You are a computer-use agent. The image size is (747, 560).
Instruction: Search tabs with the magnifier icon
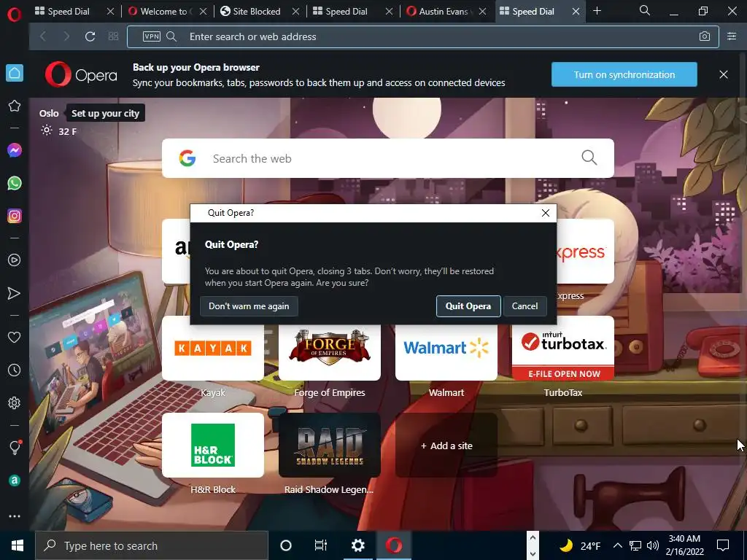click(645, 10)
